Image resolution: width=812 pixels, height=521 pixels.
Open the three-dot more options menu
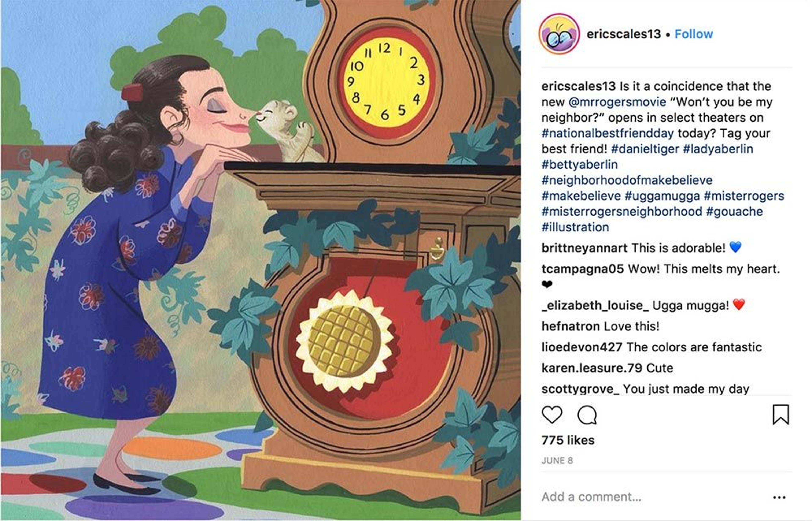point(779,497)
